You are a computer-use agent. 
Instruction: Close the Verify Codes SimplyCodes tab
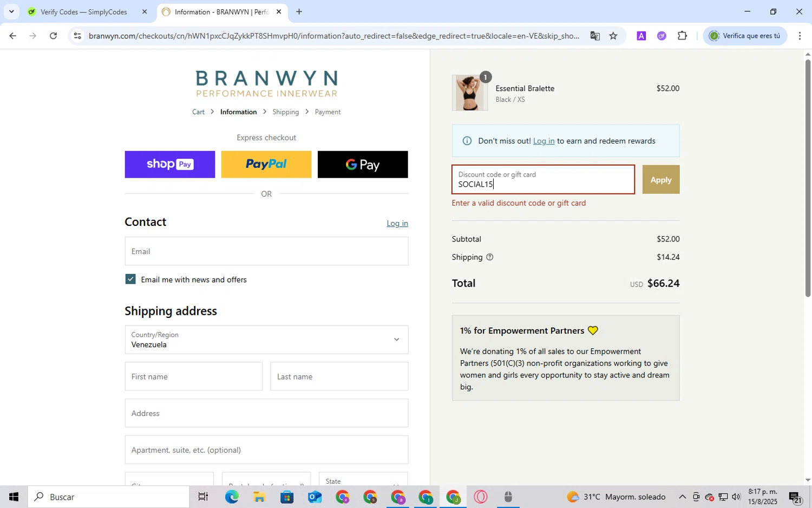pyautogui.click(x=145, y=11)
